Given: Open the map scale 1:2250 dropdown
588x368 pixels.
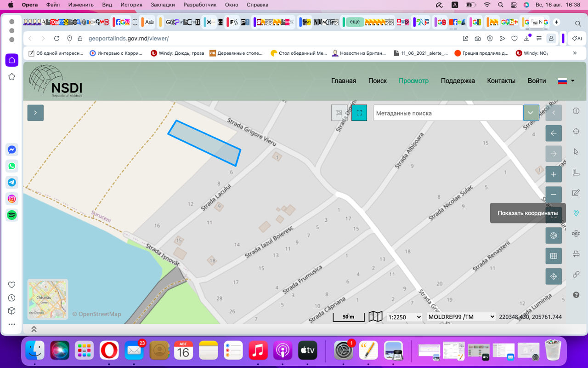Looking at the screenshot, I should click(x=405, y=317).
